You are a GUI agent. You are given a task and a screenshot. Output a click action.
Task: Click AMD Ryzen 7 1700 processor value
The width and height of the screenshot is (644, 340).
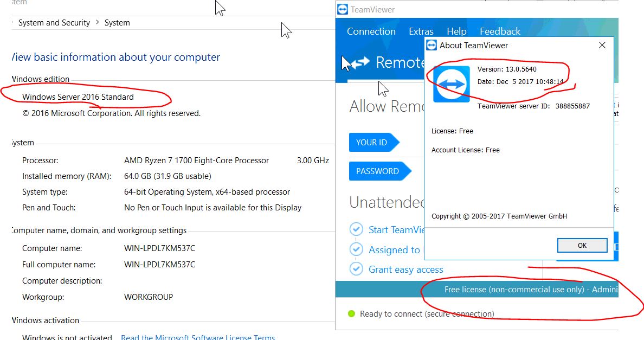pos(196,161)
